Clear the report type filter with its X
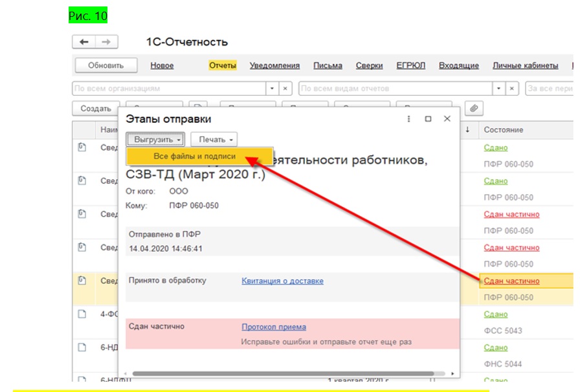This screenshot has width=580, height=392. pyautogui.click(x=512, y=88)
